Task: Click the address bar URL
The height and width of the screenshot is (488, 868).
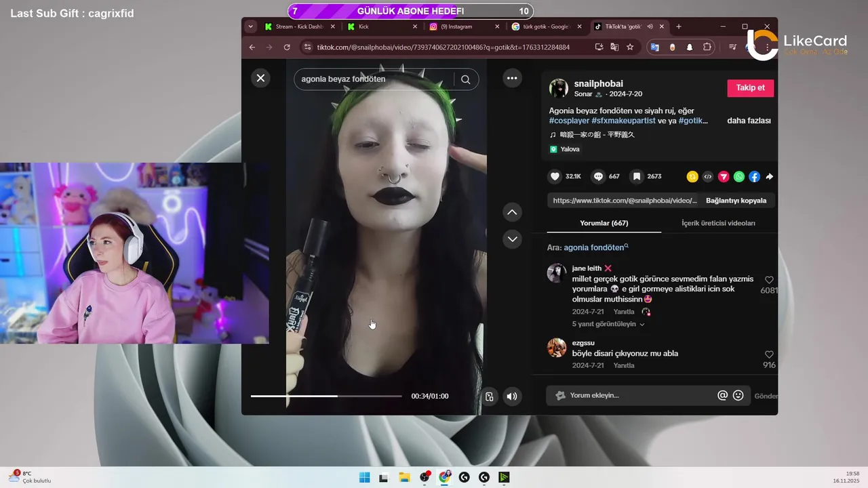Action: 443,47
